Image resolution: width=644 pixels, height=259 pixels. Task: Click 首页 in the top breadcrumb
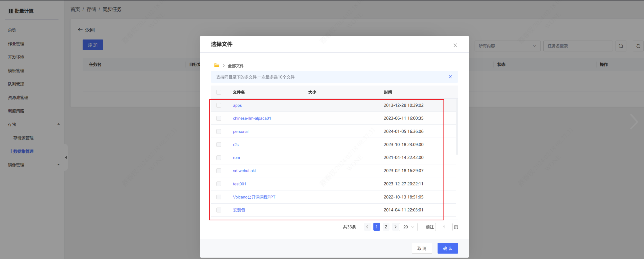coord(75,9)
